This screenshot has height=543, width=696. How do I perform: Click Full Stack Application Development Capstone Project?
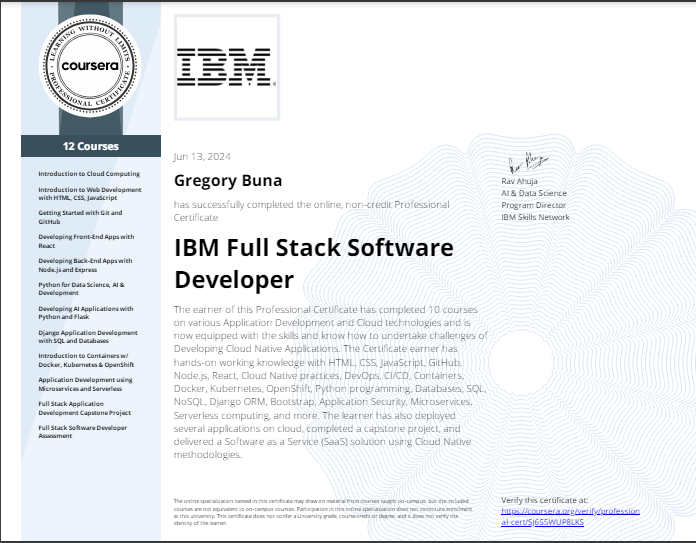(85, 408)
